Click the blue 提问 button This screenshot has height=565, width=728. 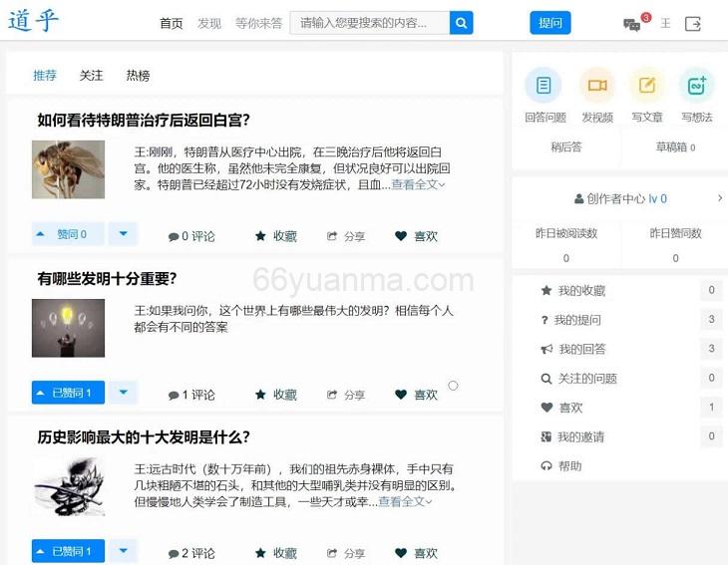[550, 23]
